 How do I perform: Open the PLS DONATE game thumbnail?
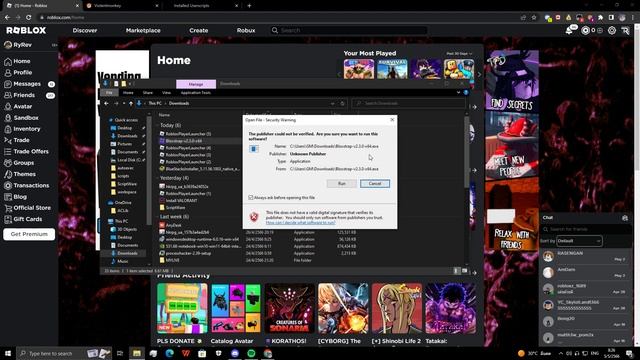182,309
